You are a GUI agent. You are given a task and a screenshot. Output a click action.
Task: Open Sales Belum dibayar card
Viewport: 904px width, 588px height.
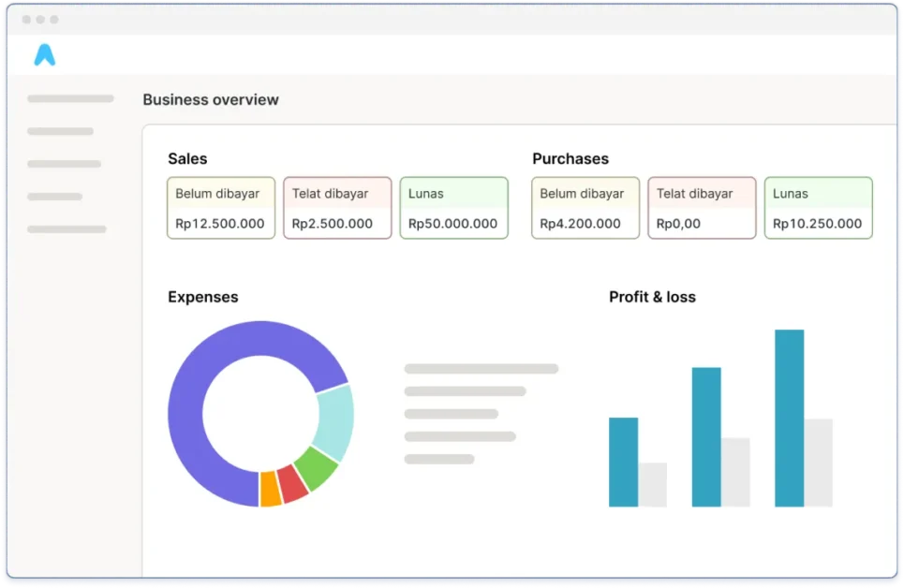point(221,208)
